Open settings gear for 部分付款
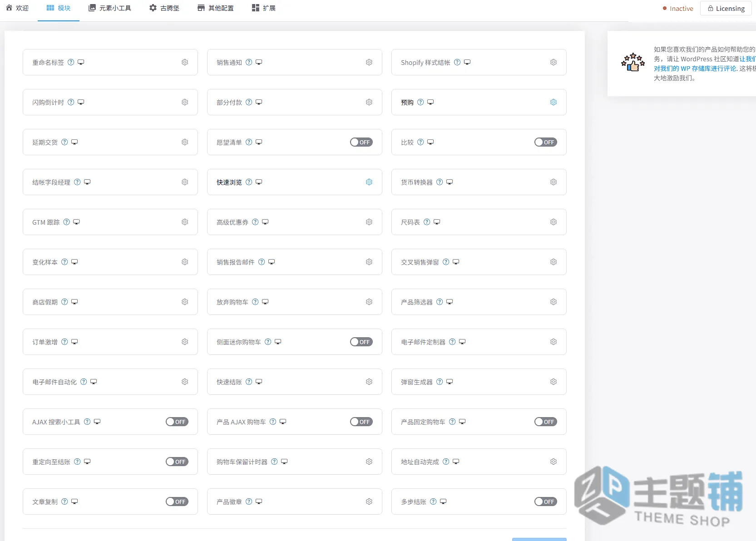 [369, 102]
